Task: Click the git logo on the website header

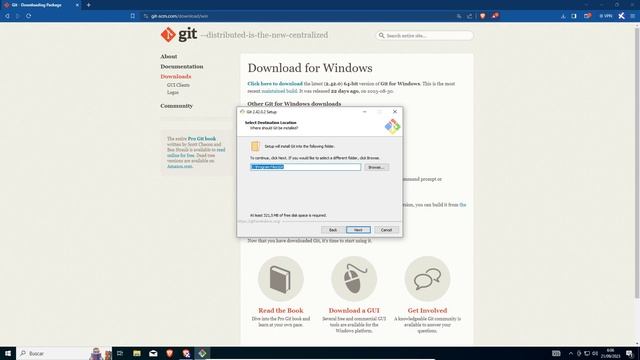Action: point(179,35)
